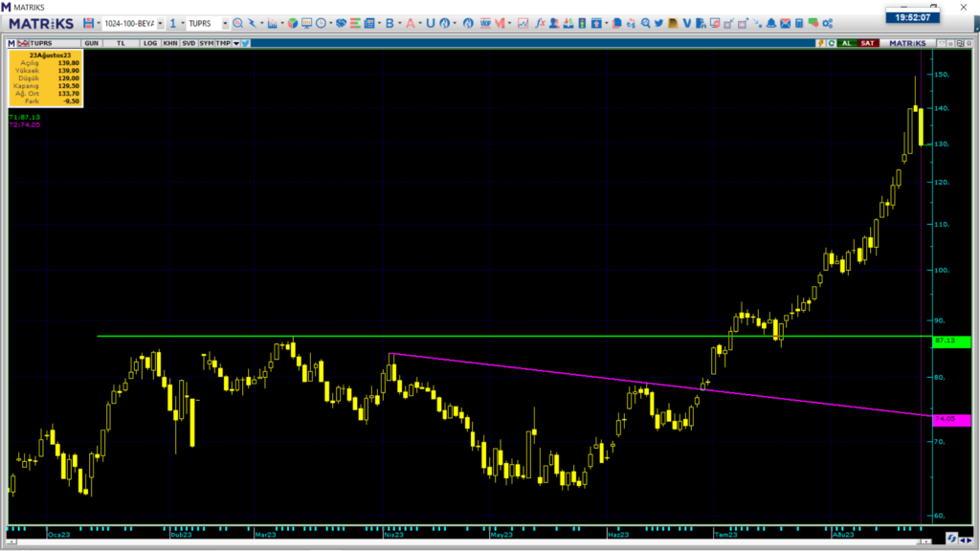Expand the clock icon dropdown arrow
980x551 pixels.
[x=330, y=24]
